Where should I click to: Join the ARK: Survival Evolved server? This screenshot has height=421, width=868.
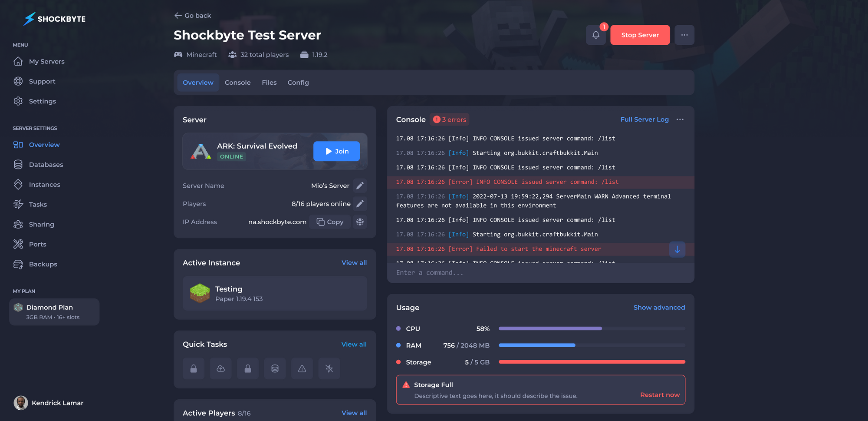click(x=336, y=151)
